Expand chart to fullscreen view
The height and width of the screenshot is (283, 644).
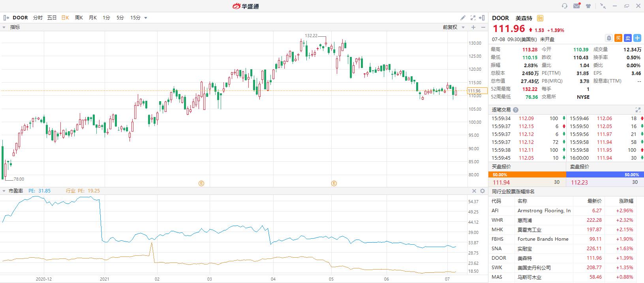click(x=473, y=18)
